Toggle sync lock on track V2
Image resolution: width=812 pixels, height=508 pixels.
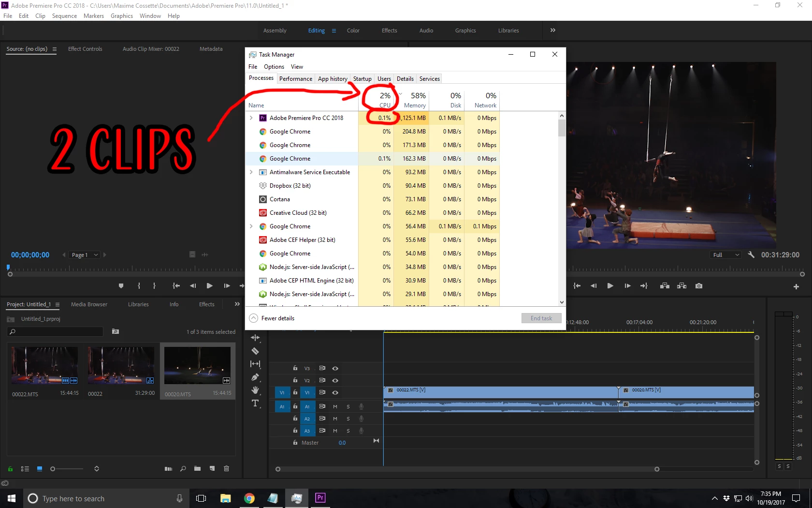click(x=322, y=380)
